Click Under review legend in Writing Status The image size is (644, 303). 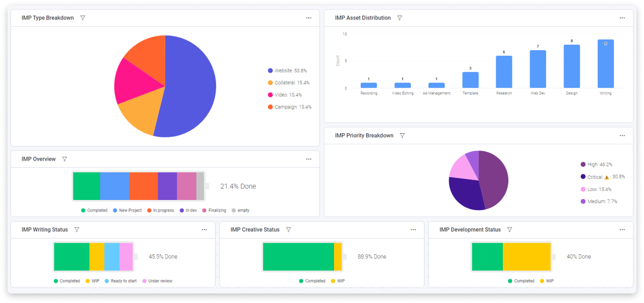coord(157,281)
